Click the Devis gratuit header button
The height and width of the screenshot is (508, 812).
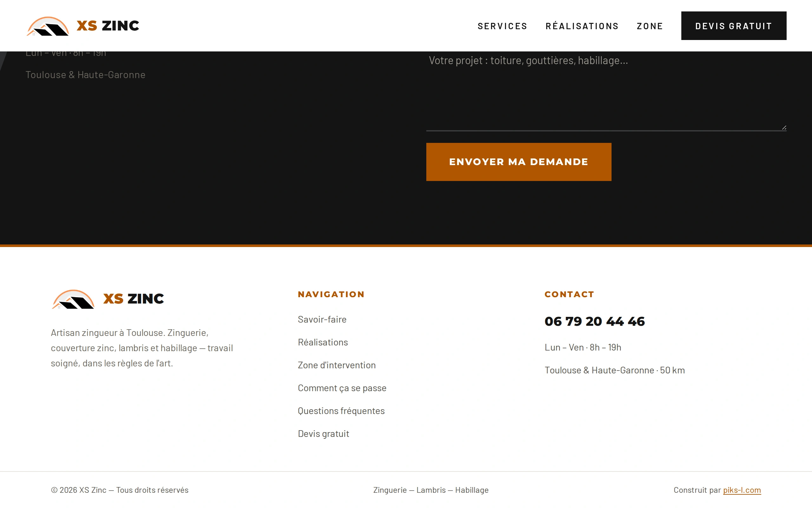pos(733,26)
